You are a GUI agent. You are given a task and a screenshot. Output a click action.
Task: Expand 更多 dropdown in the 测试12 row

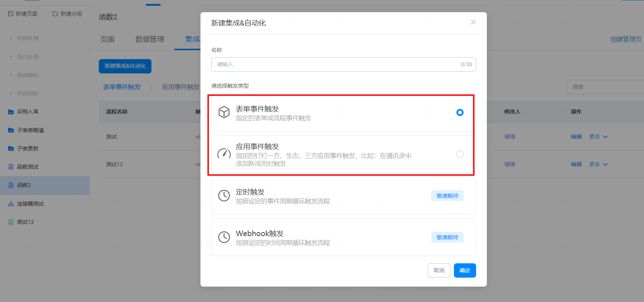pos(599,164)
